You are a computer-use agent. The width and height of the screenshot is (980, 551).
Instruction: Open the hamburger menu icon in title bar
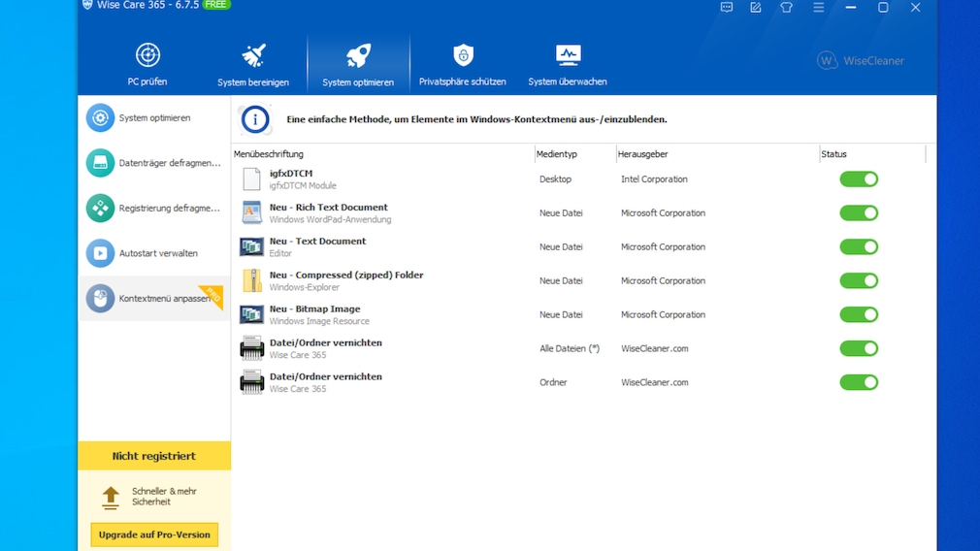click(818, 8)
